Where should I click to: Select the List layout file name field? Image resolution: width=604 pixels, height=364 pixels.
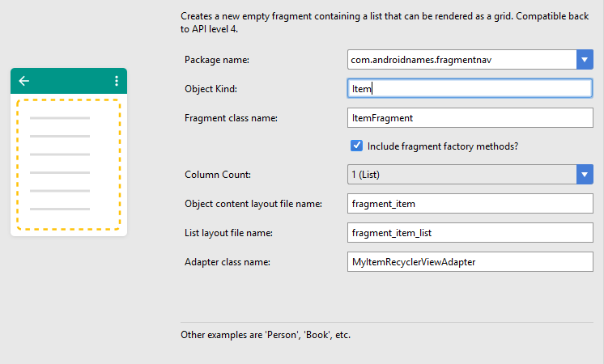(470, 233)
